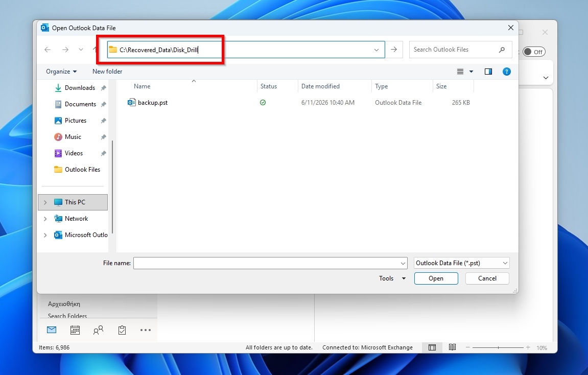Click the pin icon beside Videos

104,153
